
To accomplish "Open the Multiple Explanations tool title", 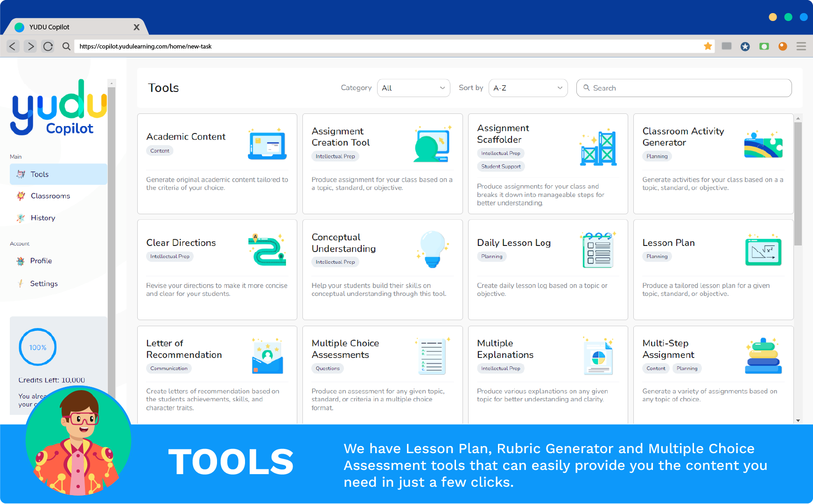I will [x=505, y=349].
